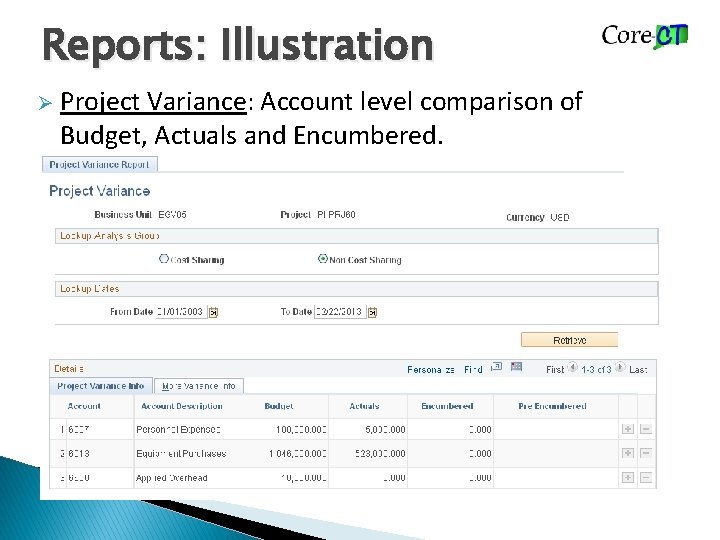Click the Find link
The image size is (720, 540).
click(x=473, y=370)
